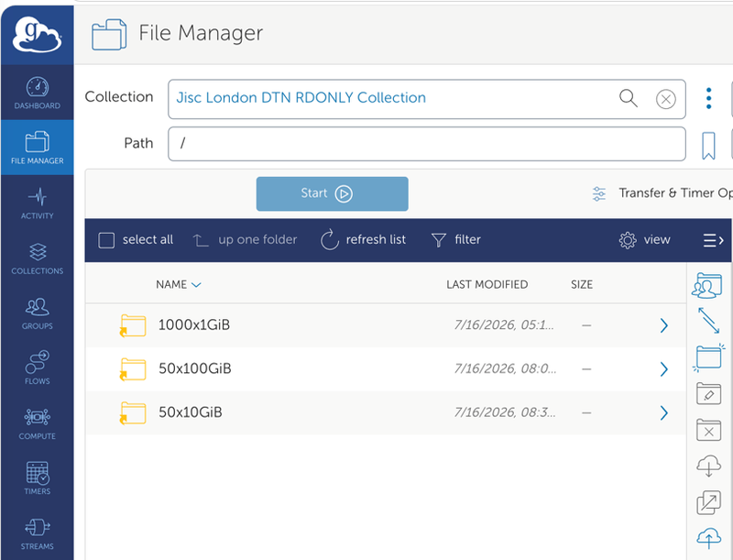Image resolution: width=733 pixels, height=560 pixels.
Task: Open the Groups page
Action: click(37, 313)
